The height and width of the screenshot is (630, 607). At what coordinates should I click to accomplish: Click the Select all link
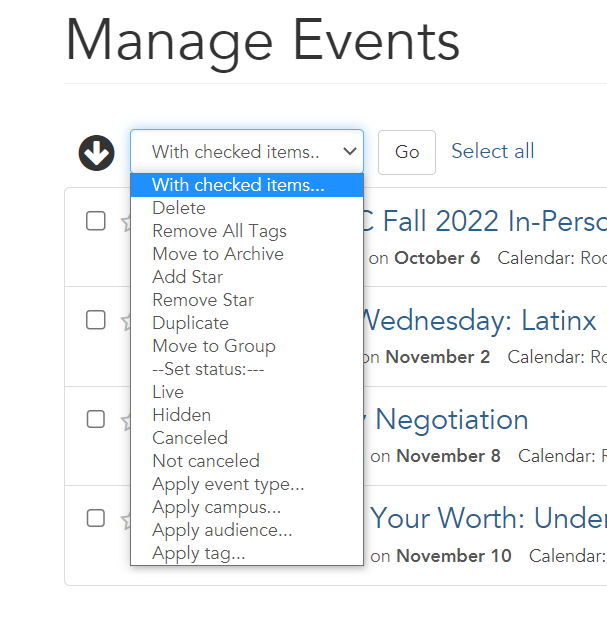tap(493, 151)
